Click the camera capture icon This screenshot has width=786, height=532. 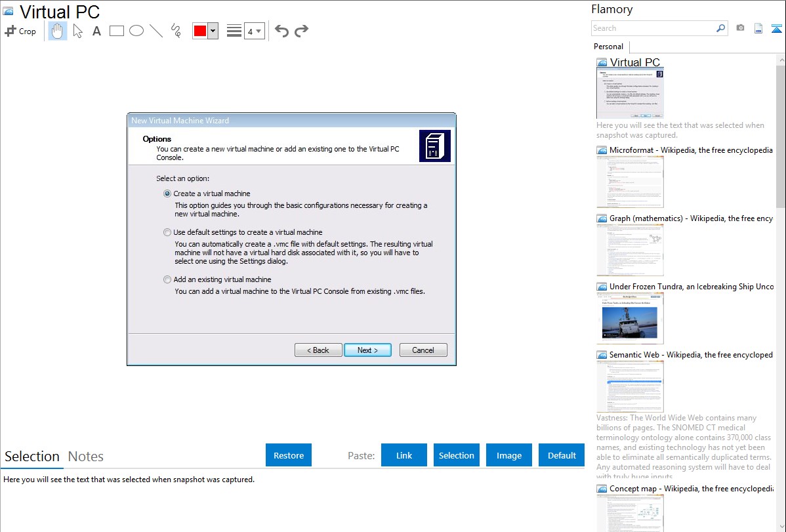740,28
